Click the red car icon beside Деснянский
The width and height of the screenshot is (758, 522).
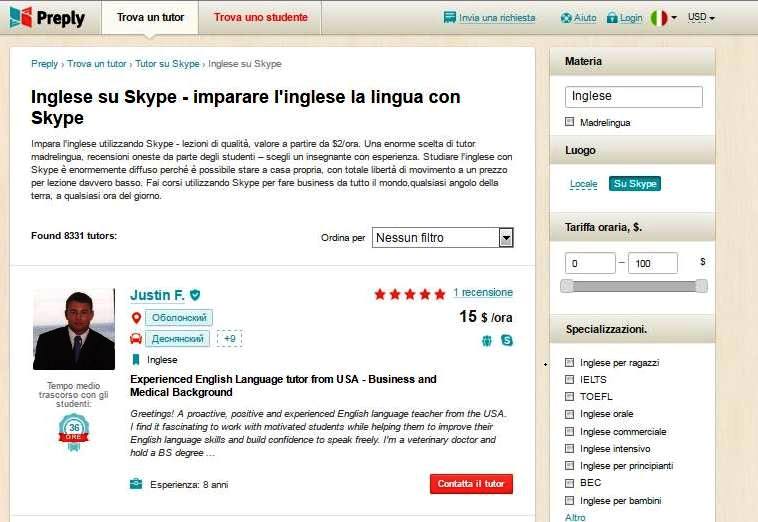136,338
